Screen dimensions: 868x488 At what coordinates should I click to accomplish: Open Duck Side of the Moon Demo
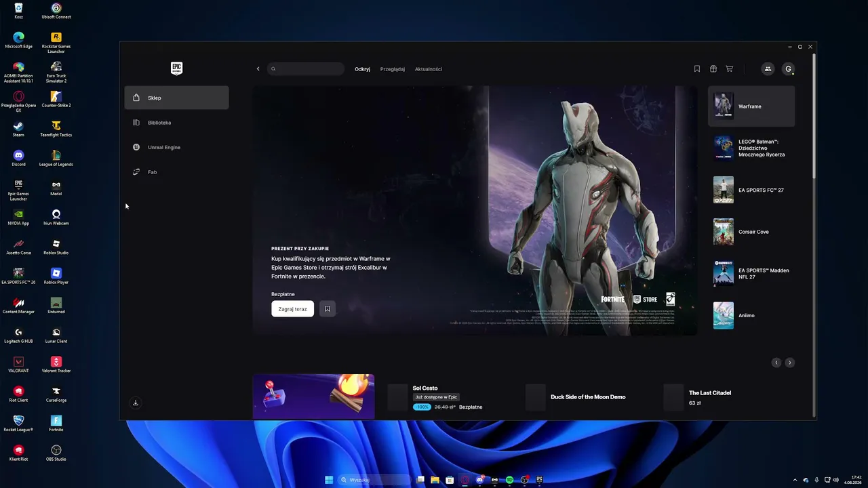pos(588,397)
